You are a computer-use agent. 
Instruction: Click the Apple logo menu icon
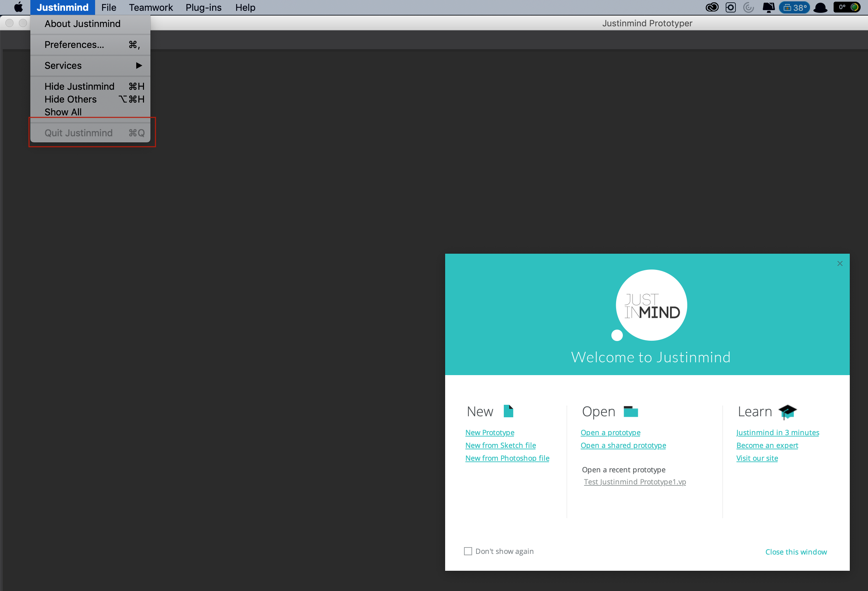pos(18,7)
